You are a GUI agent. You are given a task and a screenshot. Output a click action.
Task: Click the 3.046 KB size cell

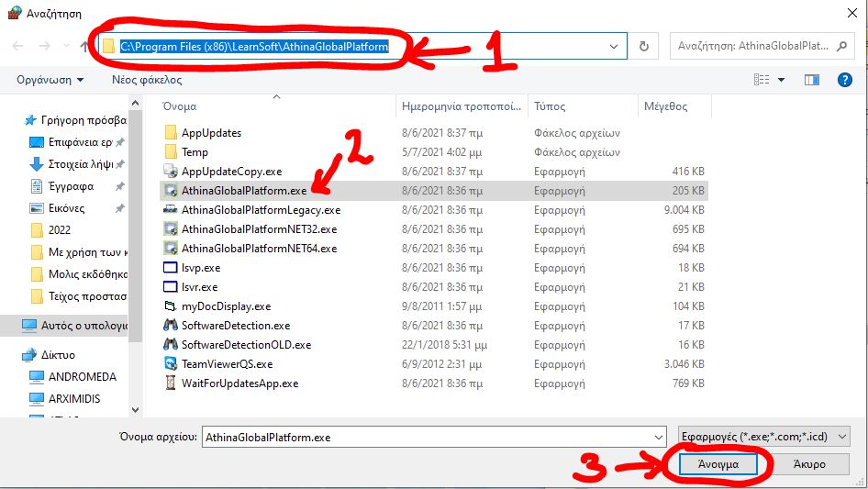[684, 364]
